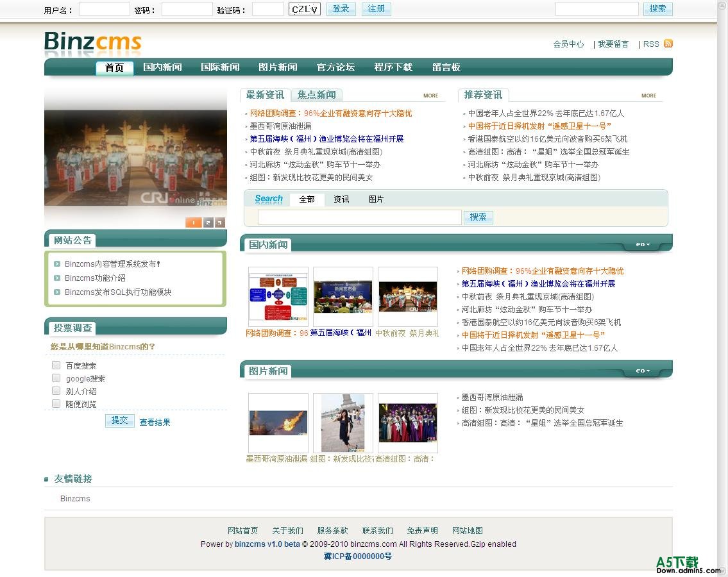
Task: Select slide 2 on the image carousel
Action: 208,222
